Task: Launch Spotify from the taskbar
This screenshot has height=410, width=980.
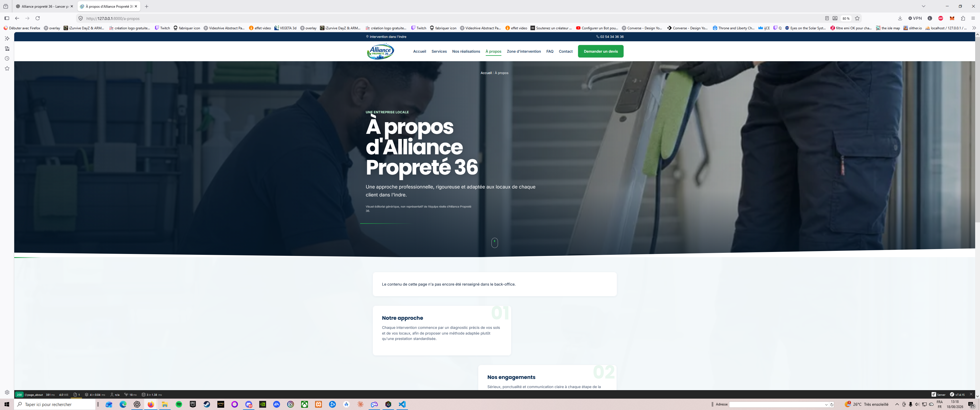Action: pyautogui.click(x=179, y=404)
